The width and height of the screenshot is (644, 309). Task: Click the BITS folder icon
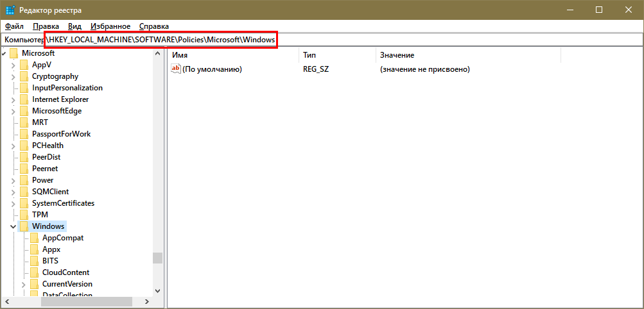(x=35, y=261)
